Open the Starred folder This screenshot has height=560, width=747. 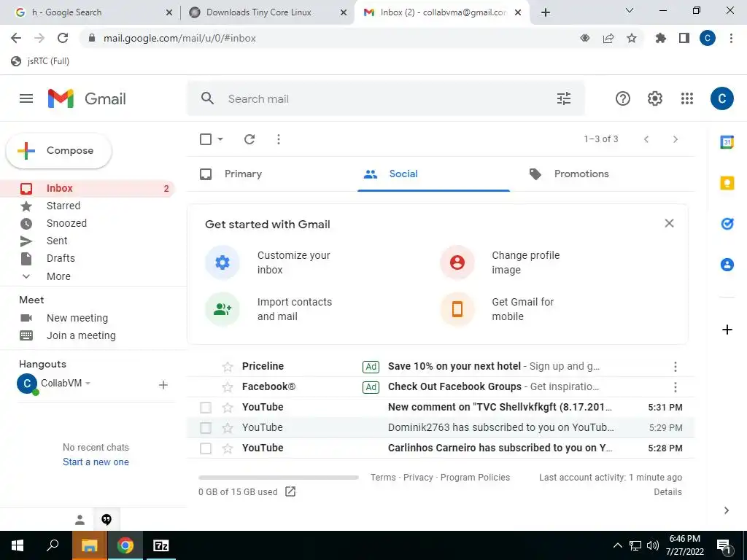tap(63, 206)
